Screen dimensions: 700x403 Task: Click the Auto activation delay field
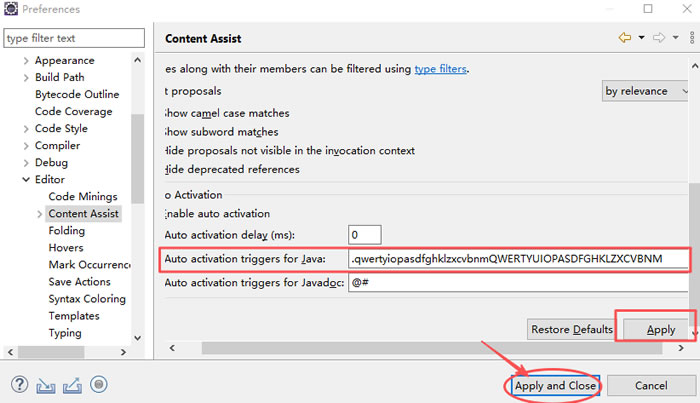pos(365,235)
